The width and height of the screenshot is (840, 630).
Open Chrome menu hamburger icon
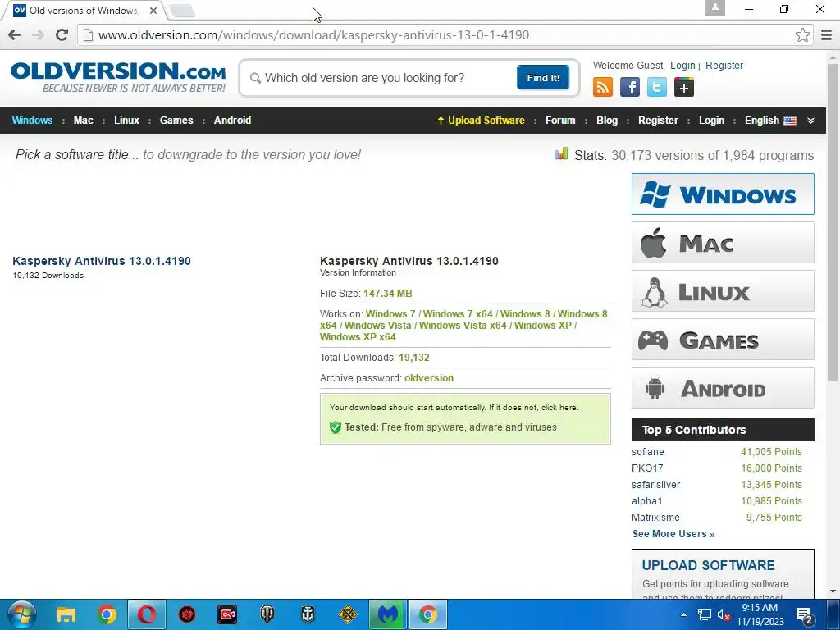pyautogui.click(x=826, y=35)
